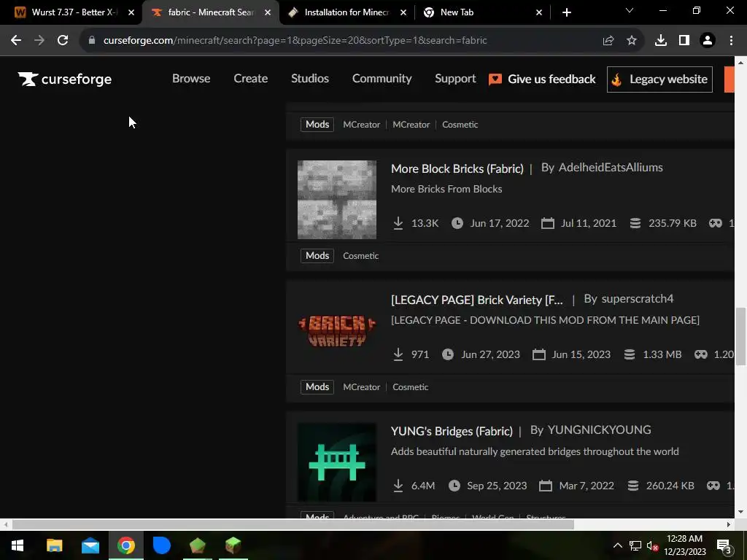Click clock icon beside Sep 25, 2023
Image resolution: width=747 pixels, height=560 pixels.
click(454, 485)
